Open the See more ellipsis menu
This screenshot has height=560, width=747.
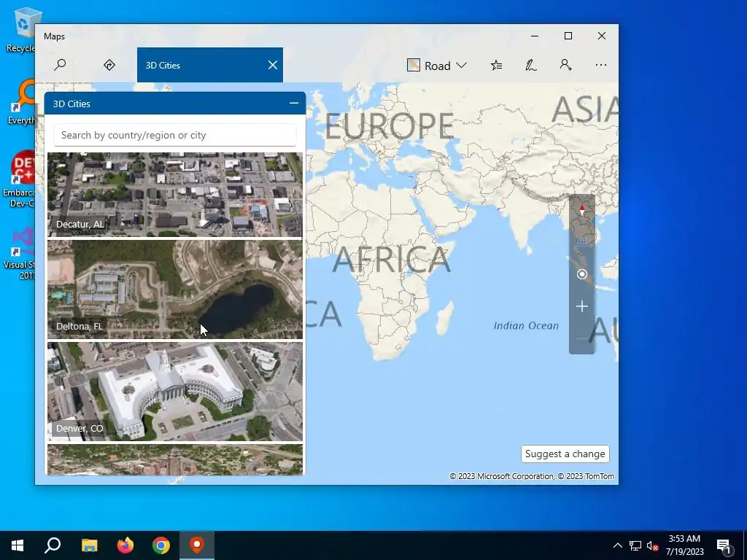point(601,65)
